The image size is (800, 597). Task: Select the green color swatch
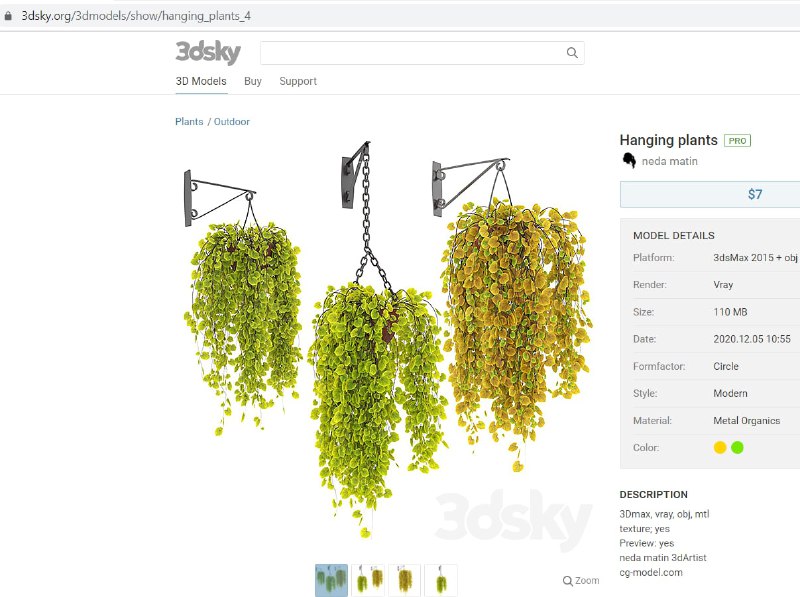pos(737,447)
